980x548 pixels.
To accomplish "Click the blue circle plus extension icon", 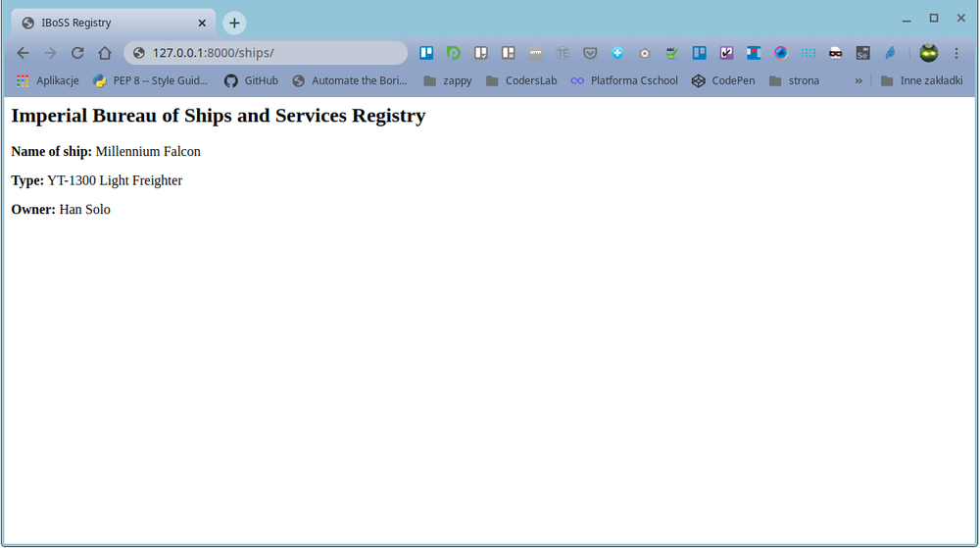I will [x=617, y=53].
